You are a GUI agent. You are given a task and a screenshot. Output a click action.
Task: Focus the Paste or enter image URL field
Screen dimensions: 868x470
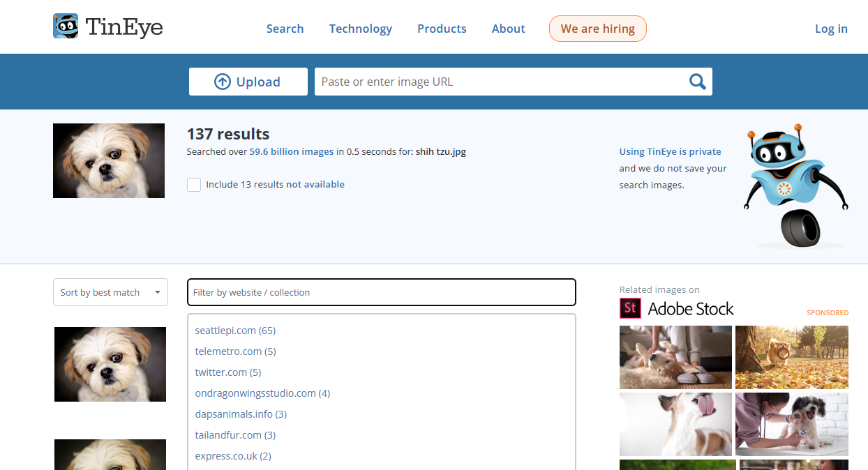[499, 82]
